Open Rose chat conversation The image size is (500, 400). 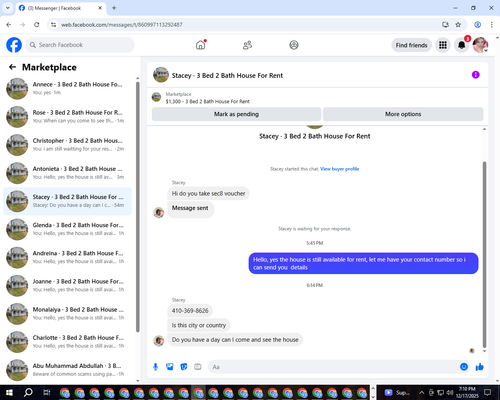[67, 117]
